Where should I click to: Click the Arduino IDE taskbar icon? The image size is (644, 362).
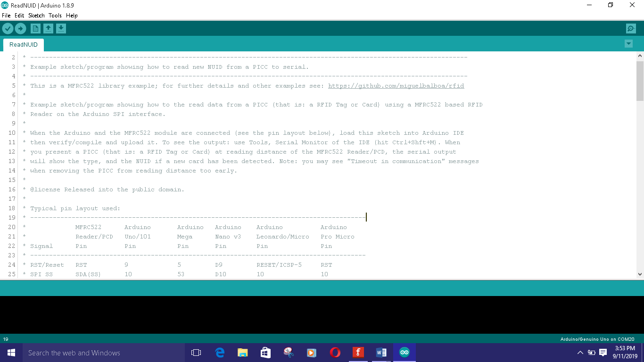coord(405,353)
